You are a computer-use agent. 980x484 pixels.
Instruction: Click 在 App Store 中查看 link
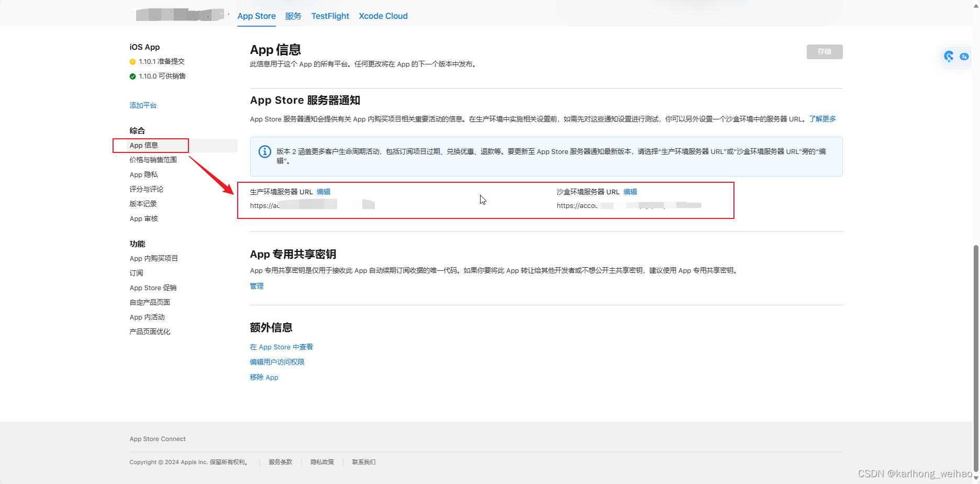282,347
